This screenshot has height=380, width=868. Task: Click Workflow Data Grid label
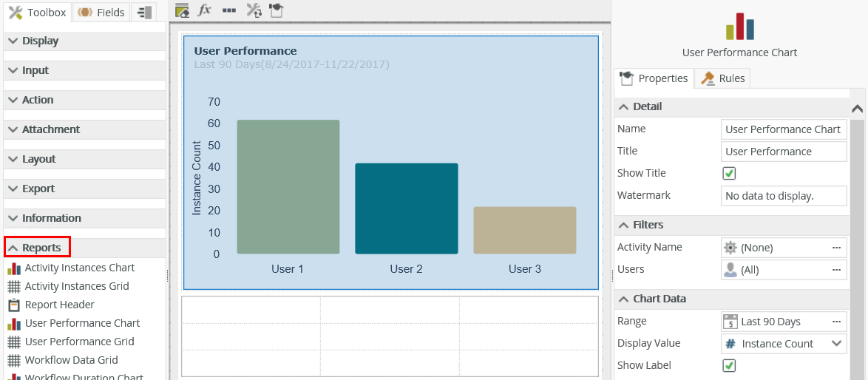[x=72, y=360]
